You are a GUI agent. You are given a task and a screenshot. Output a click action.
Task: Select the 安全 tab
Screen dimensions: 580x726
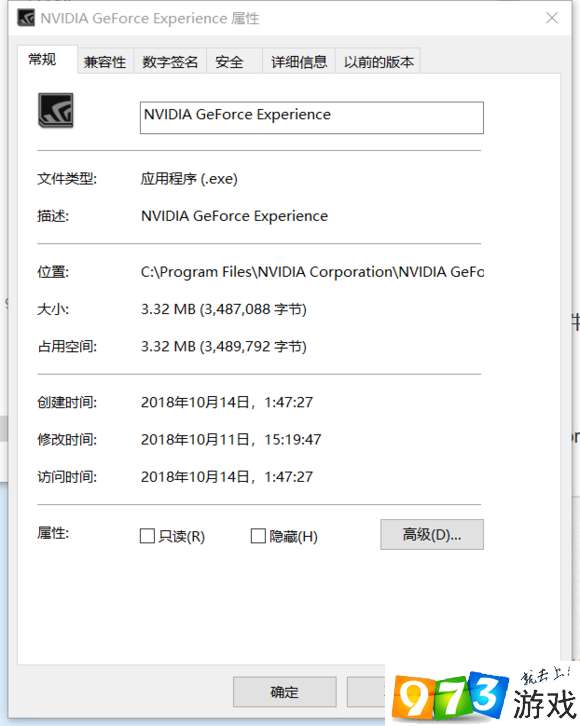[229, 62]
